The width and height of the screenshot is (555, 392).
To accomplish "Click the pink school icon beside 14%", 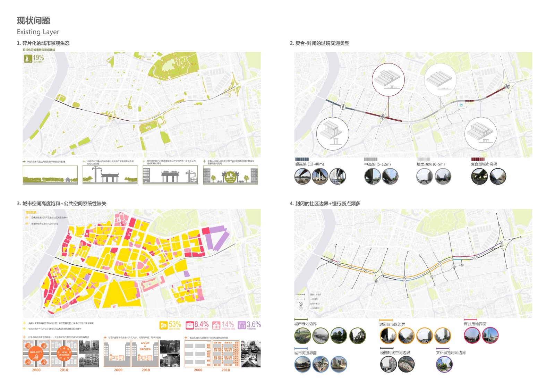I will pos(216,325).
